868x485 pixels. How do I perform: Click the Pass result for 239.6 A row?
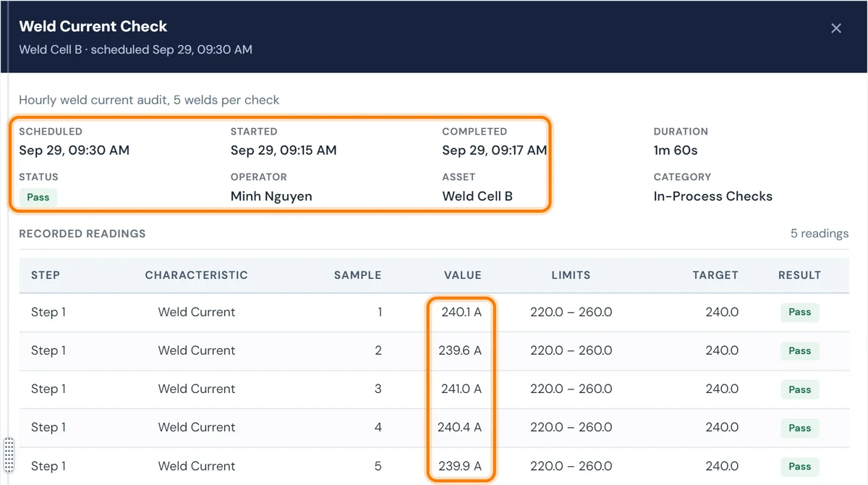[x=800, y=351]
